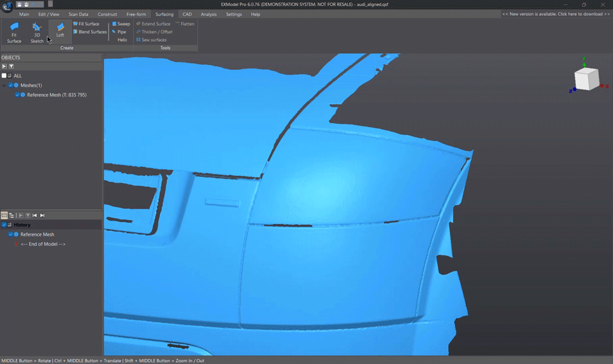This screenshot has height=364, width=613.
Task: Expand all objects with arrow button
Action: (x=4, y=66)
